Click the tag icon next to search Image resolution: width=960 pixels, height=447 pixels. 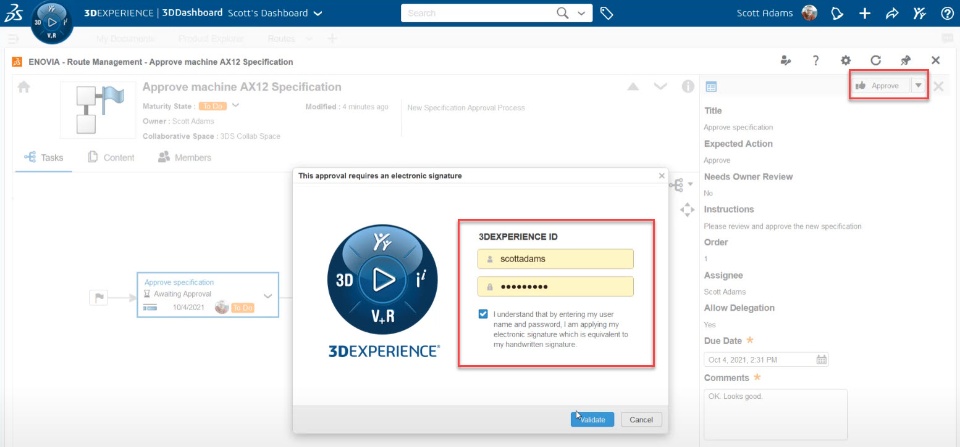click(607, 13)
